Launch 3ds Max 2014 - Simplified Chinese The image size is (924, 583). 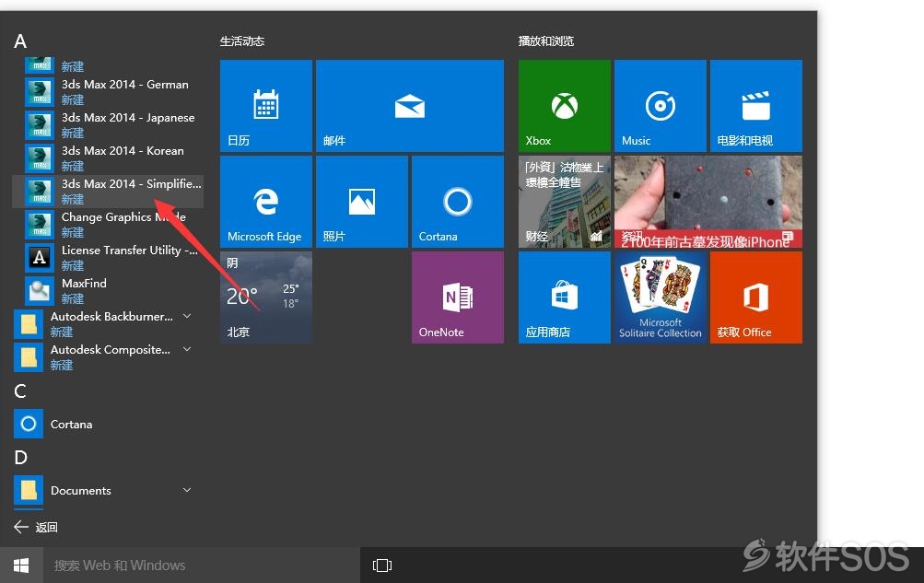tap(108, 192)
